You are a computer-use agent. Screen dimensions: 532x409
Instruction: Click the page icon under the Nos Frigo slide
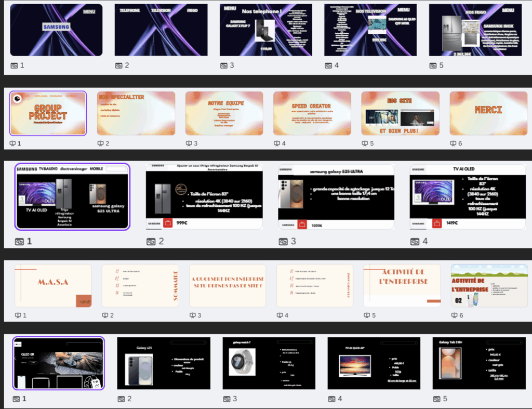(433, 65)
